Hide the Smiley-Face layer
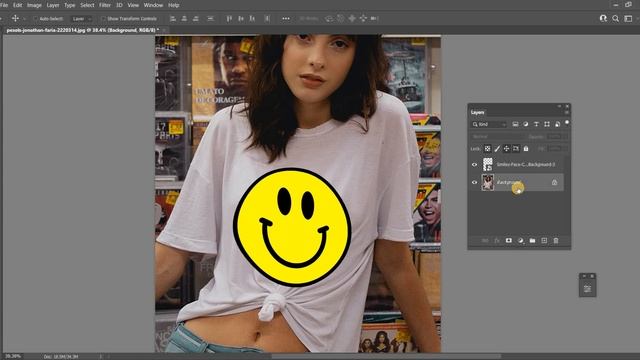 click(x=474, y=164)
